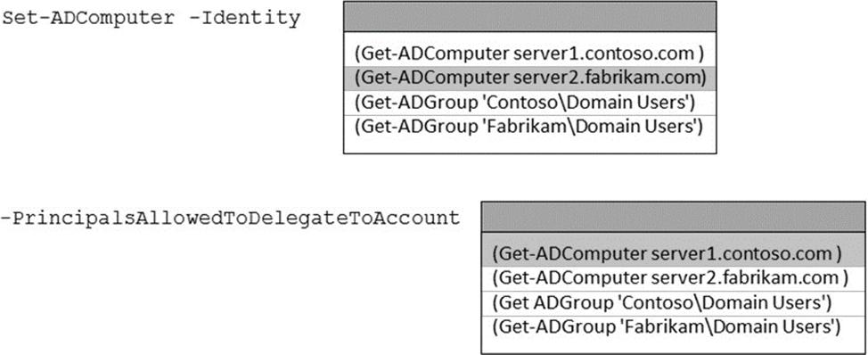Select 'Fabrikam\Domain Users' in the PrincipalsAllowedToDelegateToAccount list
868x355 pixels.
click(673, 327)
